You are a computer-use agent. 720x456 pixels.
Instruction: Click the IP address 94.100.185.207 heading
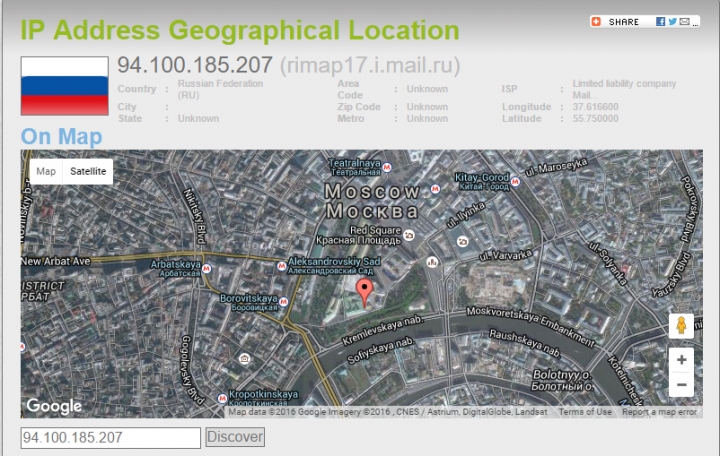click(195, 65)
